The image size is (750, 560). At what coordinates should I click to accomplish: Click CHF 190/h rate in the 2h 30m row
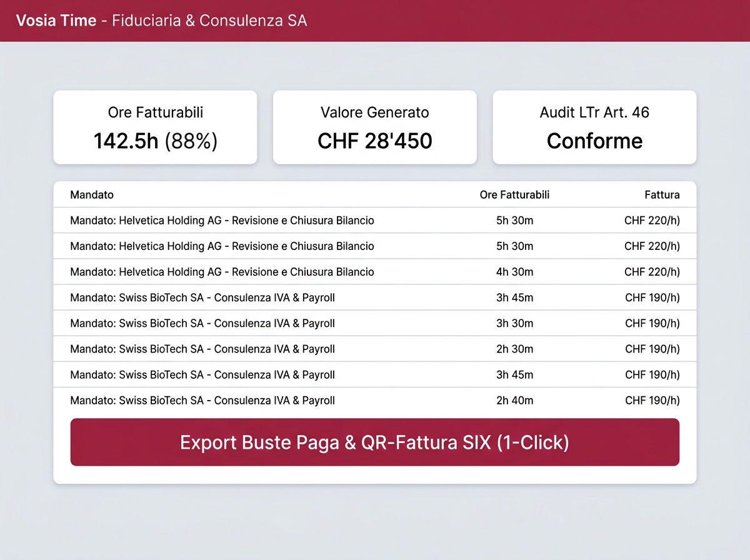[652, 349]
